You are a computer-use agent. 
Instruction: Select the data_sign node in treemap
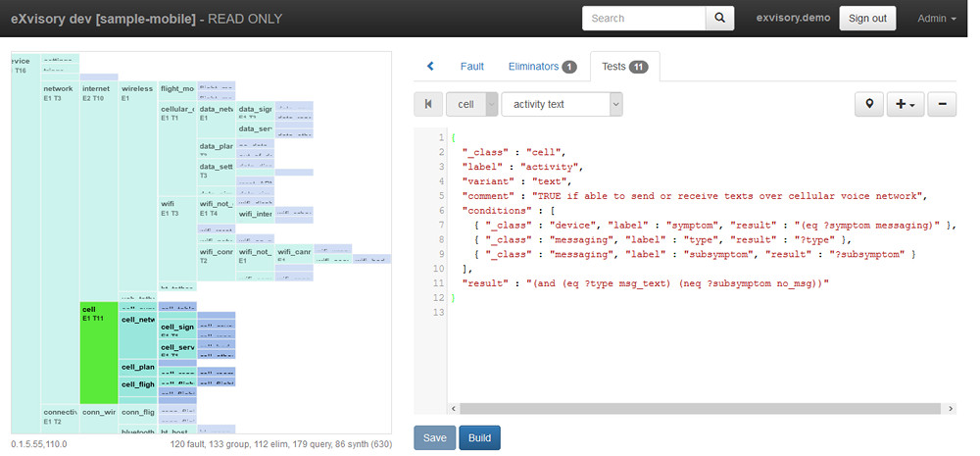coord(256,112)
